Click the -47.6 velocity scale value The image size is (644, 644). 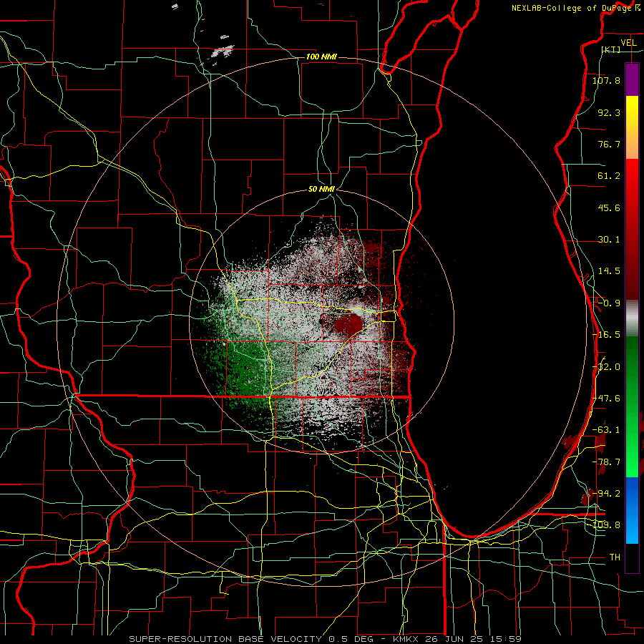coord(606,399)
